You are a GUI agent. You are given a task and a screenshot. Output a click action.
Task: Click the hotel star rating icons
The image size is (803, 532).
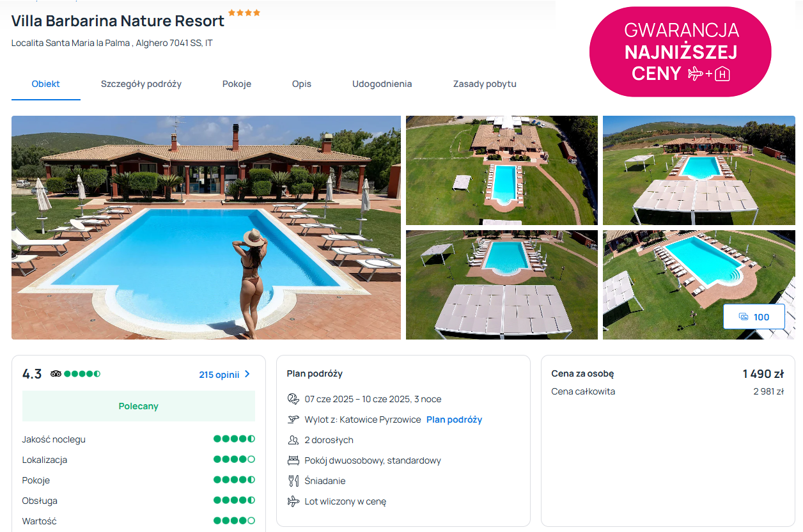pos(244,13)
